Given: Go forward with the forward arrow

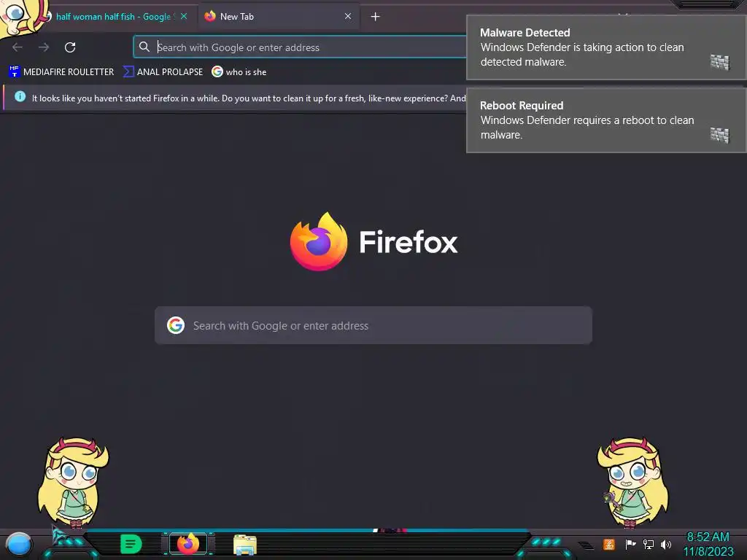Looking at the screenshot, I should pos(44,47).
